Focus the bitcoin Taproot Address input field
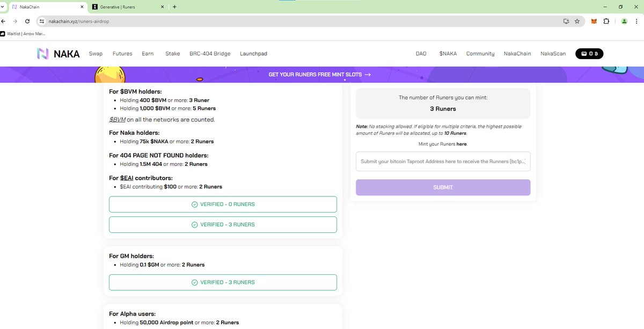Screen dimensions: 644x329 point(443,161)
